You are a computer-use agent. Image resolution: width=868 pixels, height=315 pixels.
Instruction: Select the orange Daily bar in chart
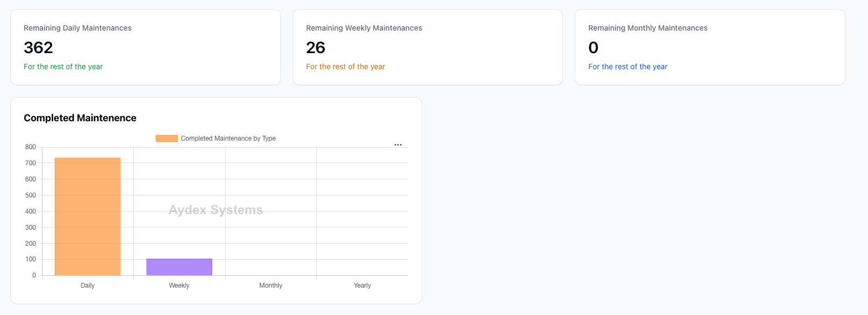tap(88, 217)
